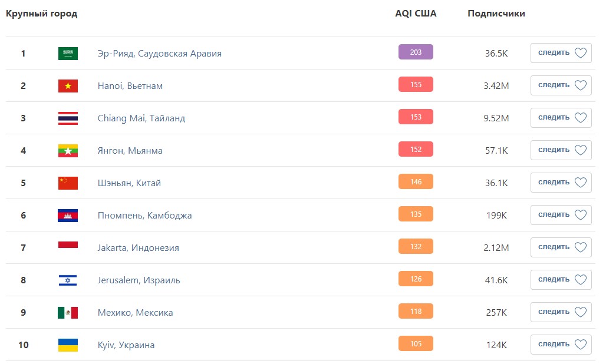Click the Мехико, Мексика link
The image size is (606, 364).
tap(135, 313)
